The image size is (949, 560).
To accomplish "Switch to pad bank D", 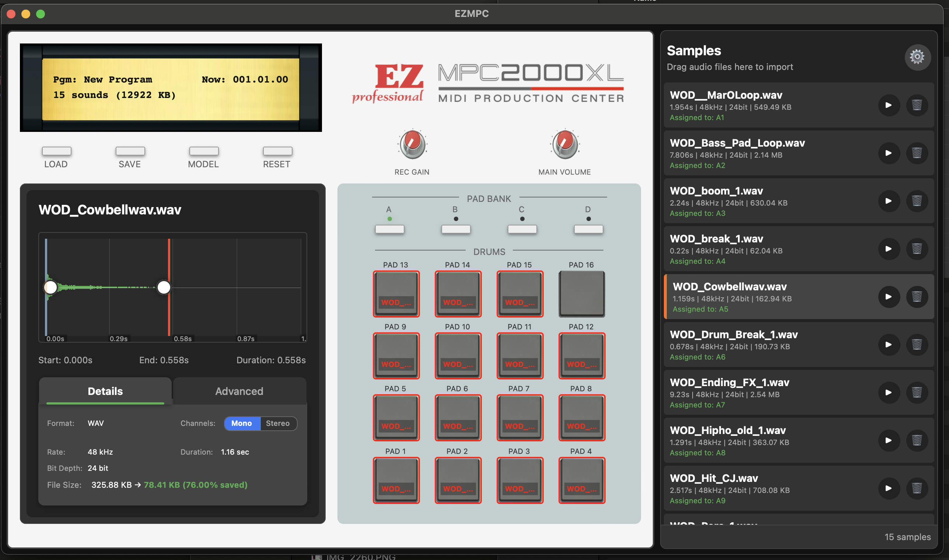I will [588, 229].
